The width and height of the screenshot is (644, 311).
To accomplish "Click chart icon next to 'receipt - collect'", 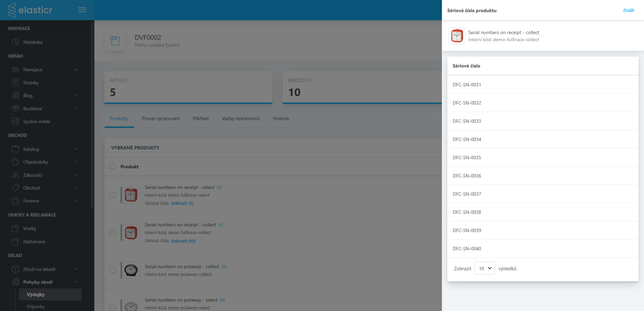I will point(221,225).
